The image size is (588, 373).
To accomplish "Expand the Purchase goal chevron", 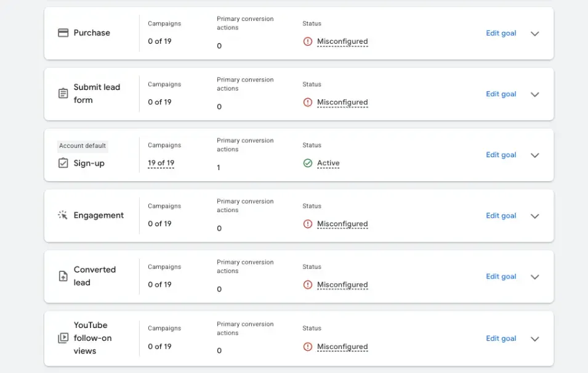I will [535, 34].
